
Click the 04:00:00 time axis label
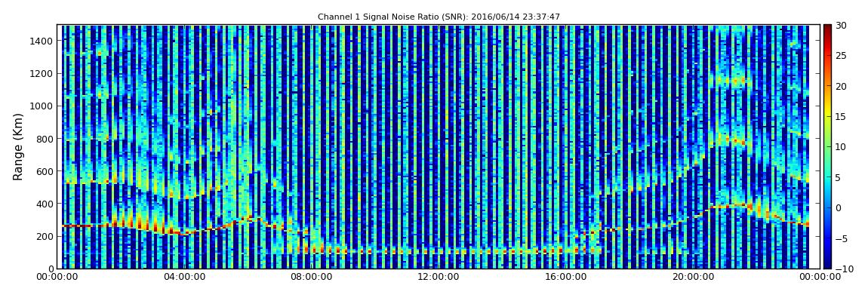click(186, 277)
